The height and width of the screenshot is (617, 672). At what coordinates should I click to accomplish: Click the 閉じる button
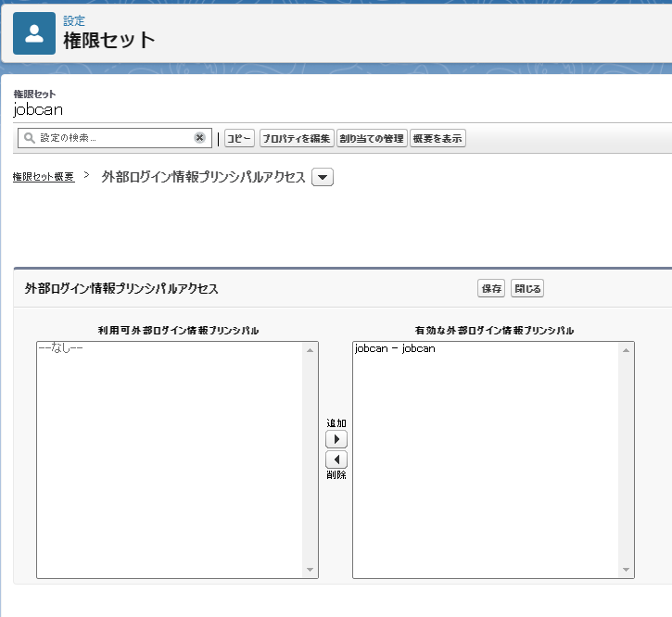pos(527,288)
